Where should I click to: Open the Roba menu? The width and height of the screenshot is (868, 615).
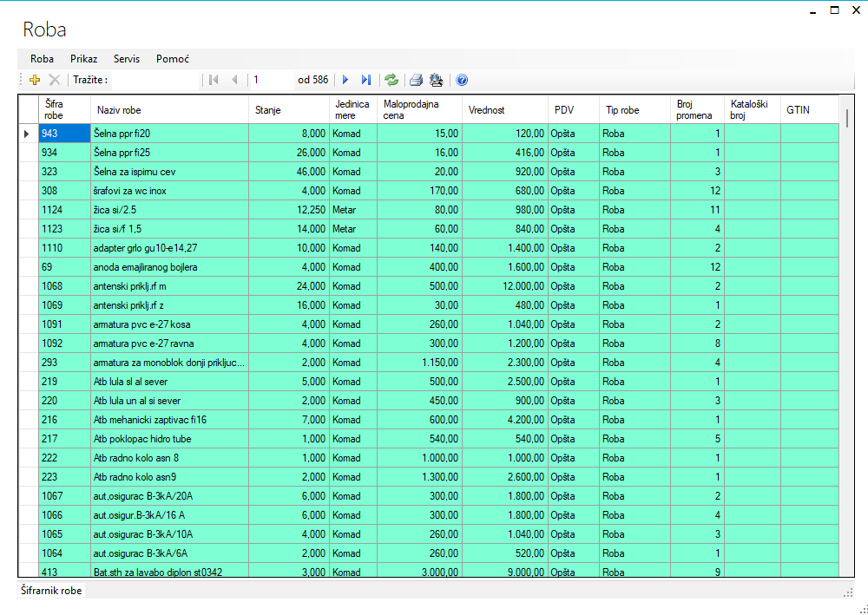[42, 59]
